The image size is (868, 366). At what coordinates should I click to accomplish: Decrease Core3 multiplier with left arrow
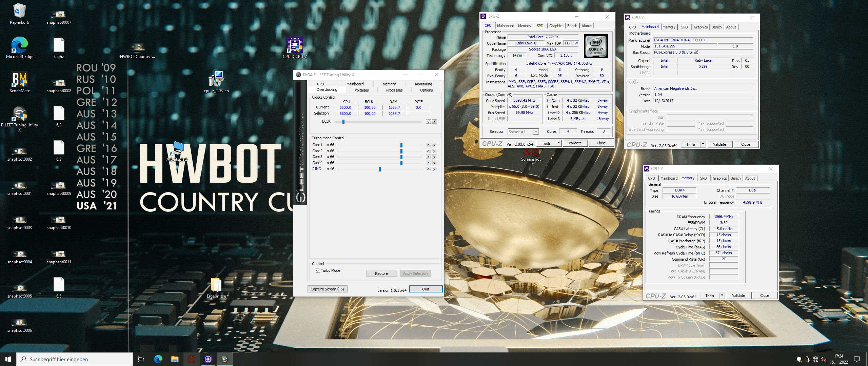click(428, 157)
